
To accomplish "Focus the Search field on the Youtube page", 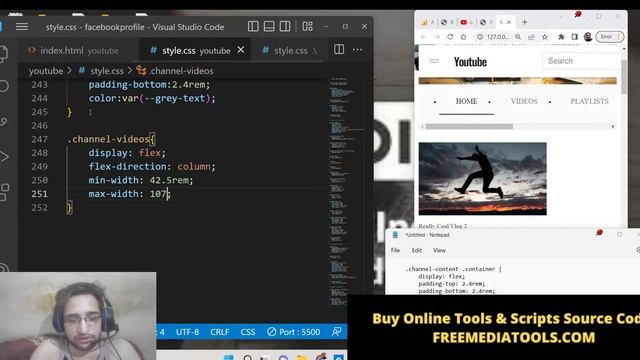I will (581, 61).
